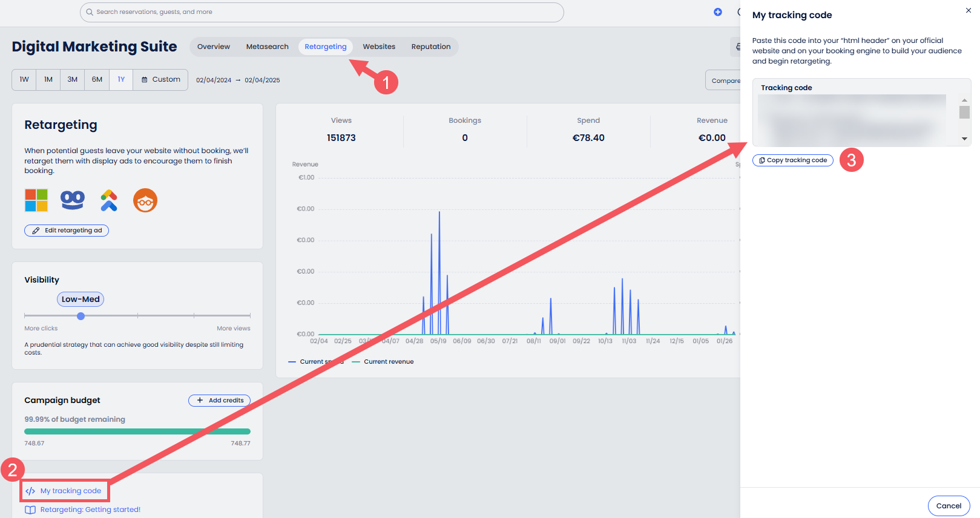Click the Visibility slider handle
This screenshot has height=518, width=980.
coord(81,316)
